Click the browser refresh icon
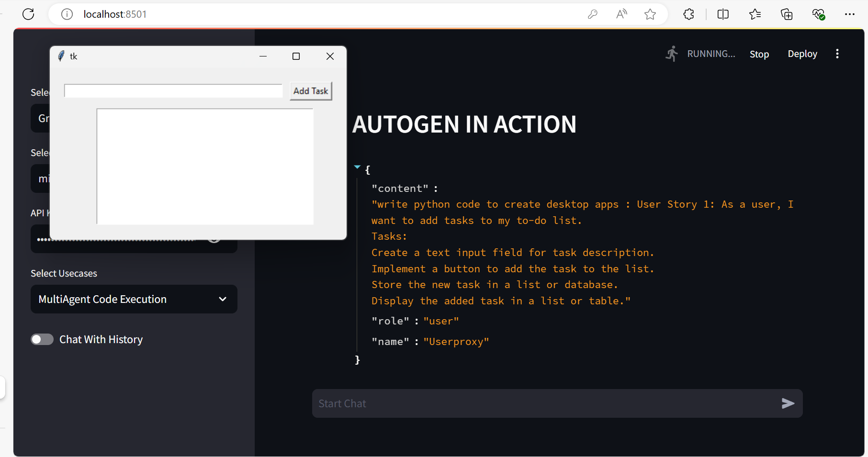Image resolution: width=868 pixels, height=457 pixels. (x=28, y=14)
